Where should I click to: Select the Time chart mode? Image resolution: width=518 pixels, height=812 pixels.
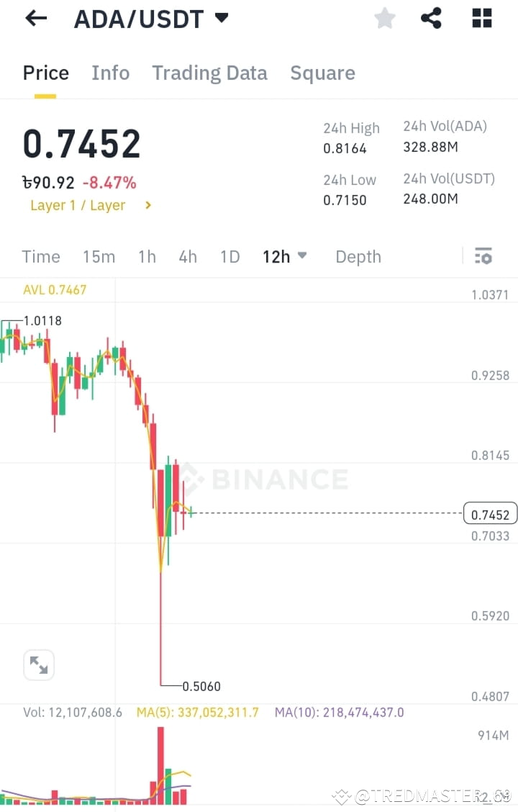(41, 256)
